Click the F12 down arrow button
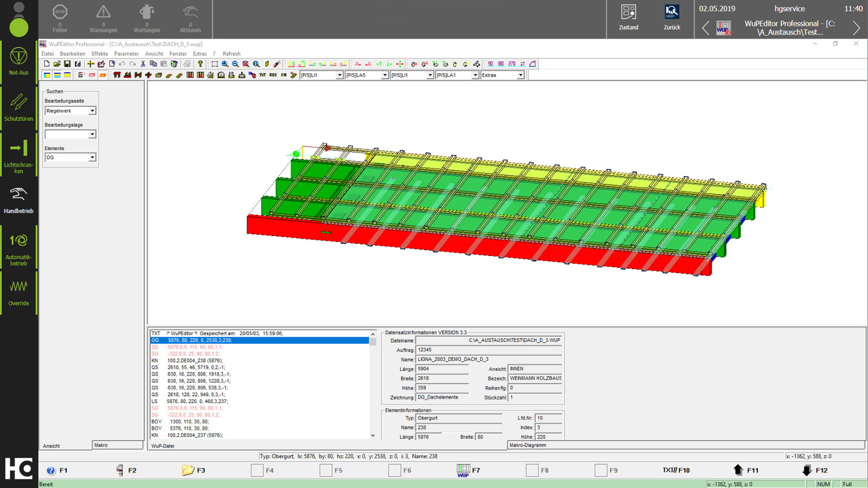 click(814, 470)
